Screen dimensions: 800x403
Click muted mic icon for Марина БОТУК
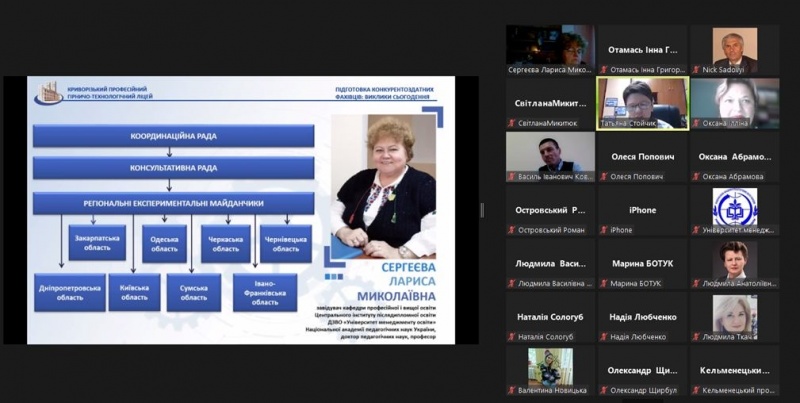[604, 284]
